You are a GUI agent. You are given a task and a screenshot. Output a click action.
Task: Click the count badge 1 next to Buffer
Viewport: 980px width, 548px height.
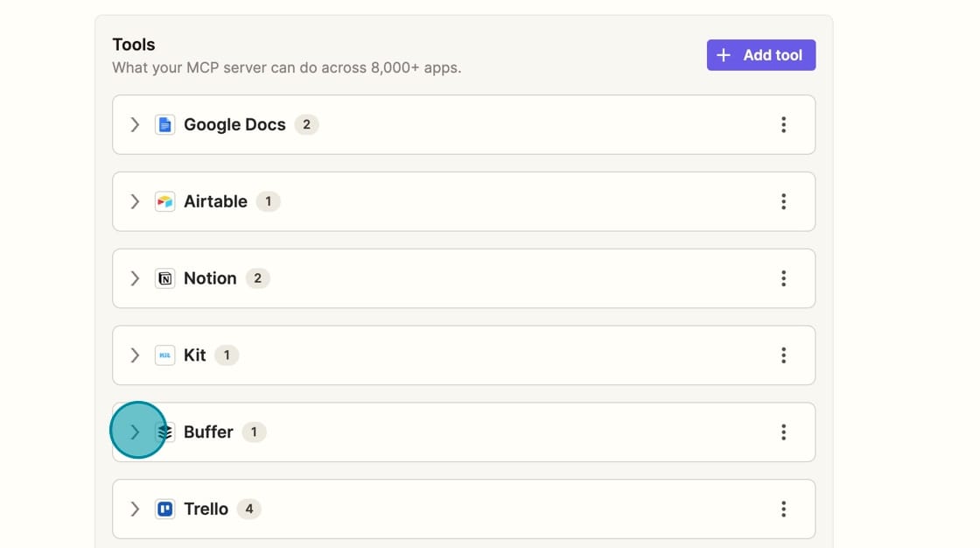[x=254, y=432]
